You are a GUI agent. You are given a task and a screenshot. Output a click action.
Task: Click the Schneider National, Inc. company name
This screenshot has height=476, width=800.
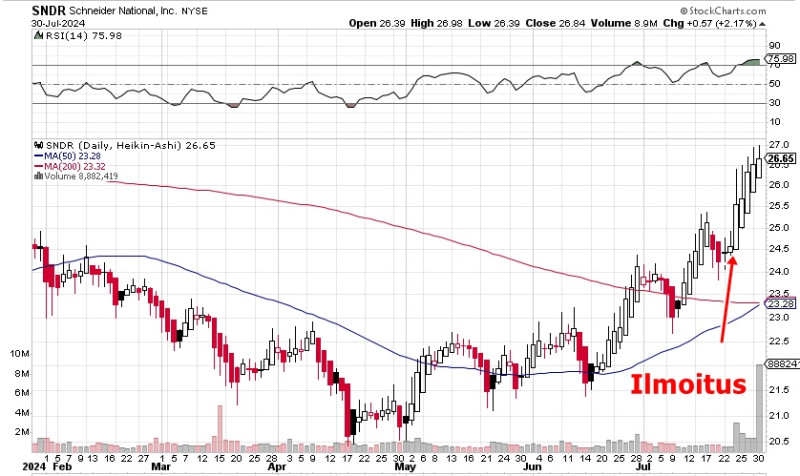[123, 11]
